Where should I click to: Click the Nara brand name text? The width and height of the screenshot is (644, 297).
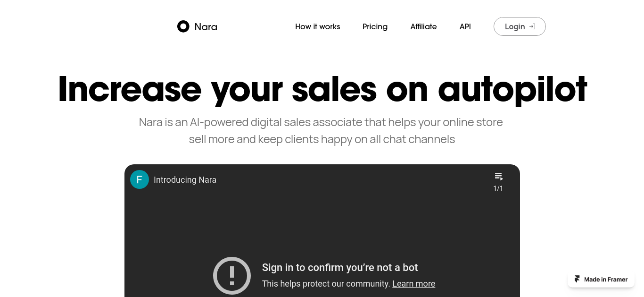(x=206, y=26)
